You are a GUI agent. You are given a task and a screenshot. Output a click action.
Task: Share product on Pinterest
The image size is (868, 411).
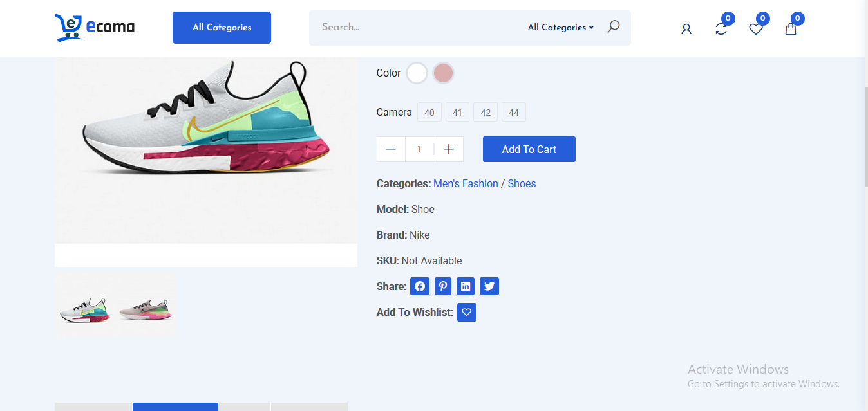(443, 286)
